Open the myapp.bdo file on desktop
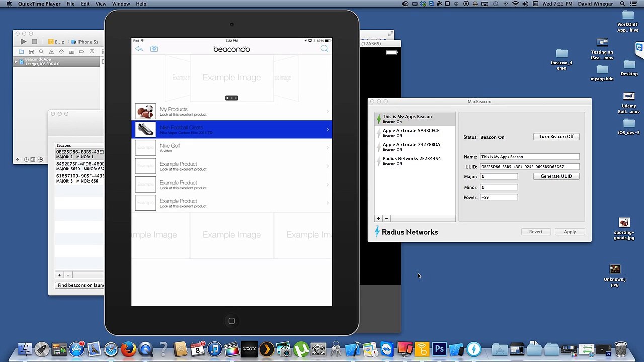Image resolution: width=644 pixels, height=362 pixels. pyautogui.click(x=602, y=73)
